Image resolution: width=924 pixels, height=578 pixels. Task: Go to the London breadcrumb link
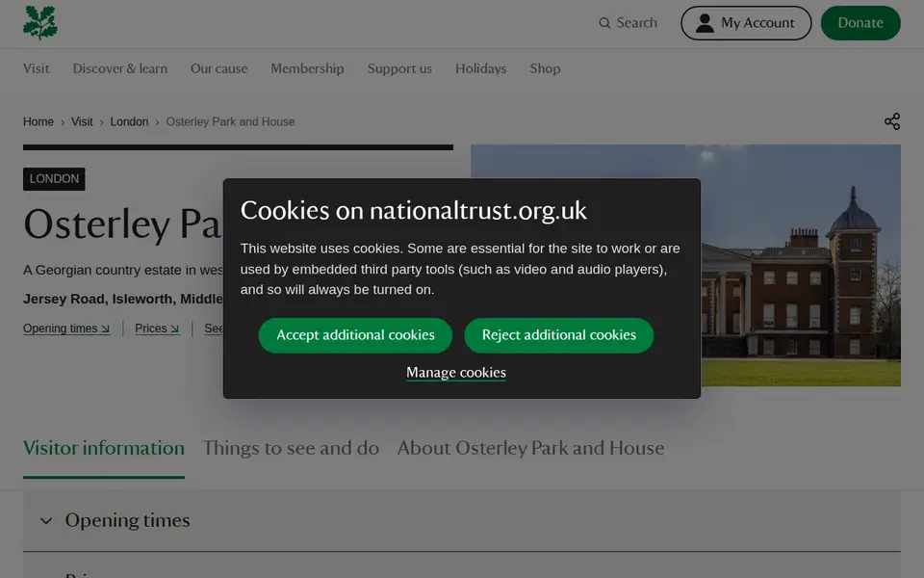point(129,121)
